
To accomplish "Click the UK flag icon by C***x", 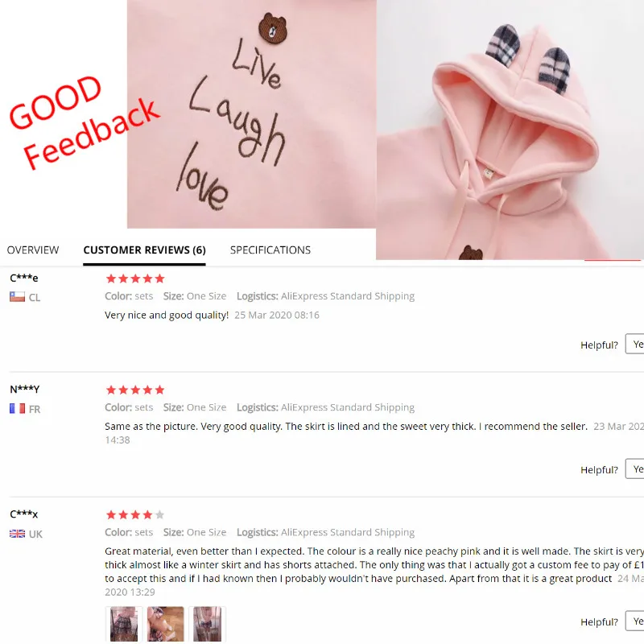I will click(x=17, y=534).
